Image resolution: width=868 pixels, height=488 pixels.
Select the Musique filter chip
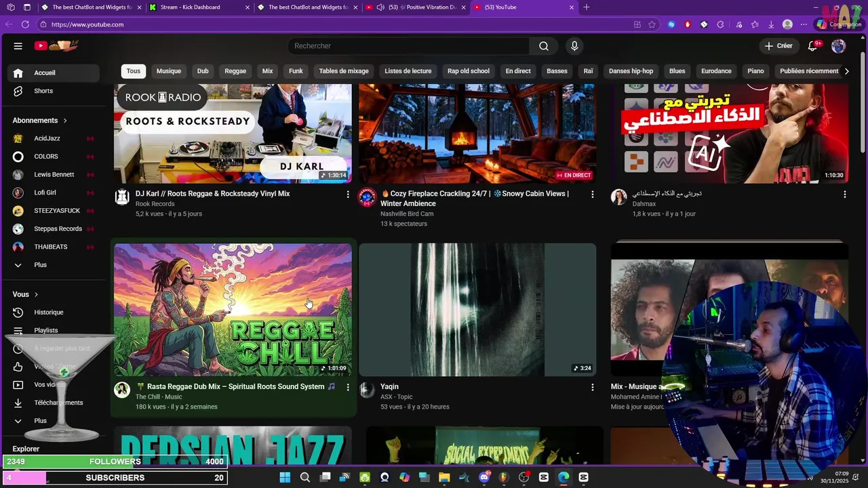[169, 71]
